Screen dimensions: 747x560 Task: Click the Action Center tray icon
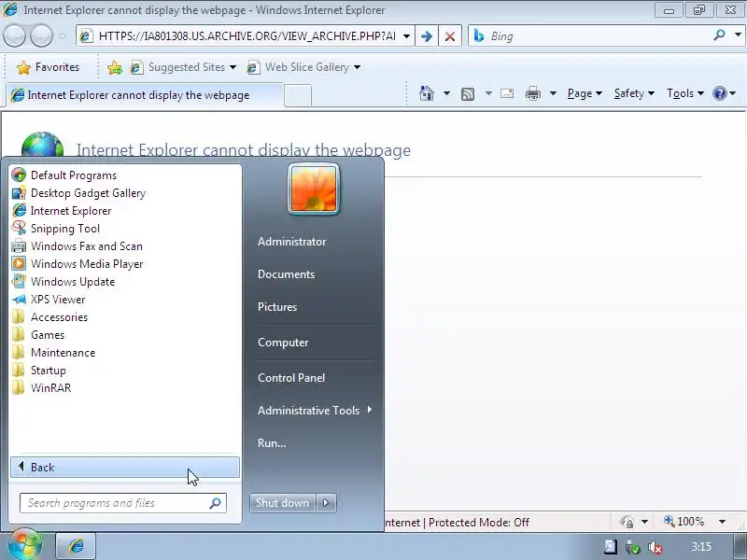coord(611,547)
